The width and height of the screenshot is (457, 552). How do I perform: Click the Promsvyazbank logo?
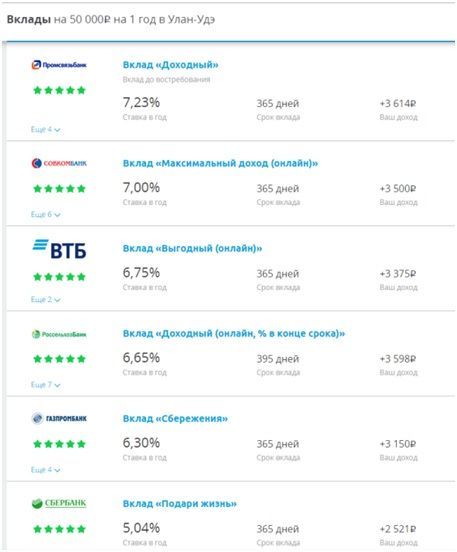point(59,65)
